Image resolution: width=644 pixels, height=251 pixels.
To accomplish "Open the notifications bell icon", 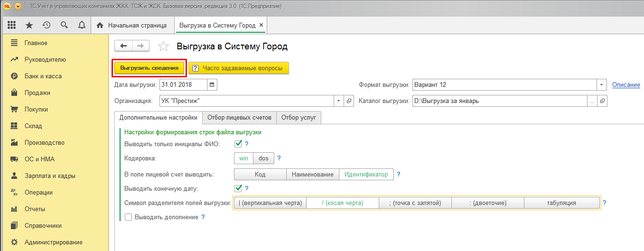I will (82, 25).
